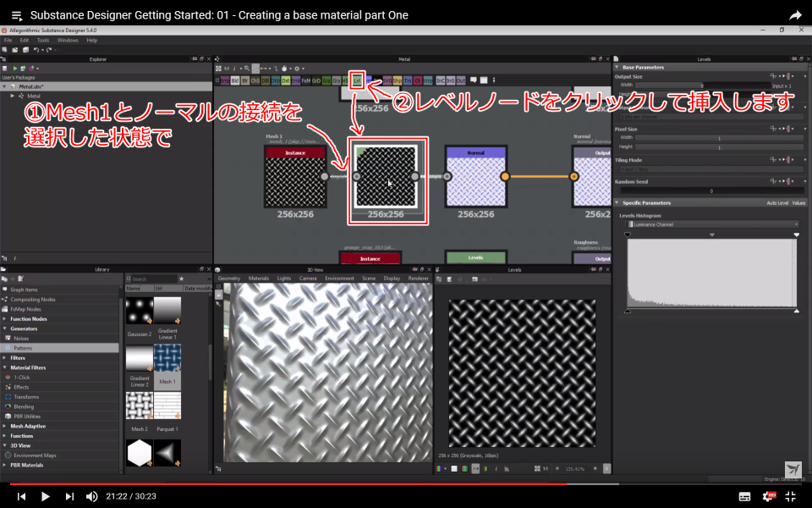812x508 pixels.
Task: Click the graph zoom magnifier icon
Action: (x=247, y=69)
